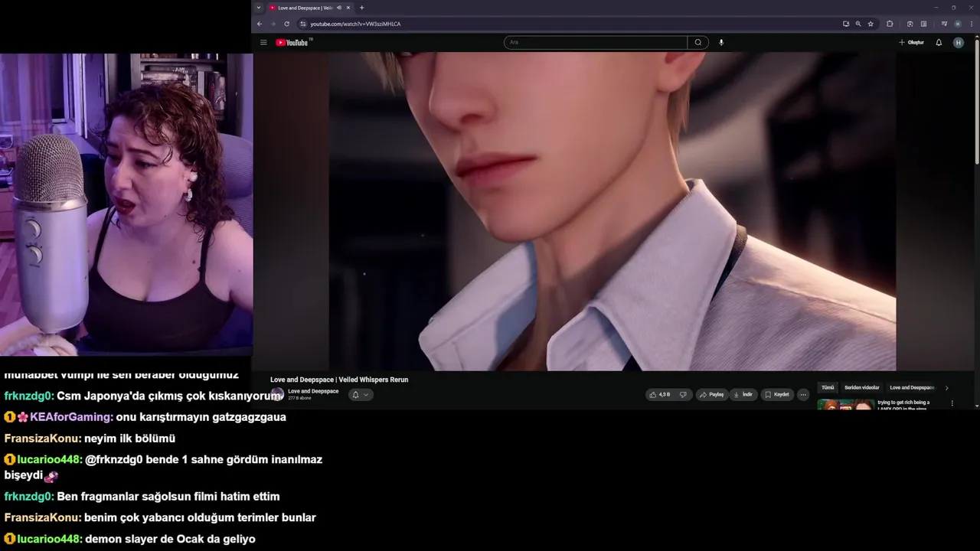Screen dimensions: 980x551
Task: Click the YouTube search magnifier button
Action: [698, 43]
